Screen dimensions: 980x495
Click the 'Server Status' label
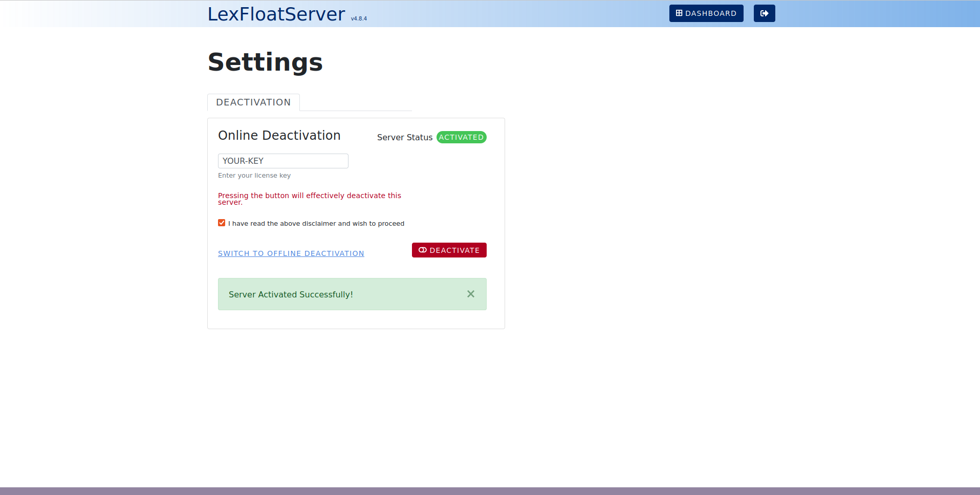tap(405, 137)
